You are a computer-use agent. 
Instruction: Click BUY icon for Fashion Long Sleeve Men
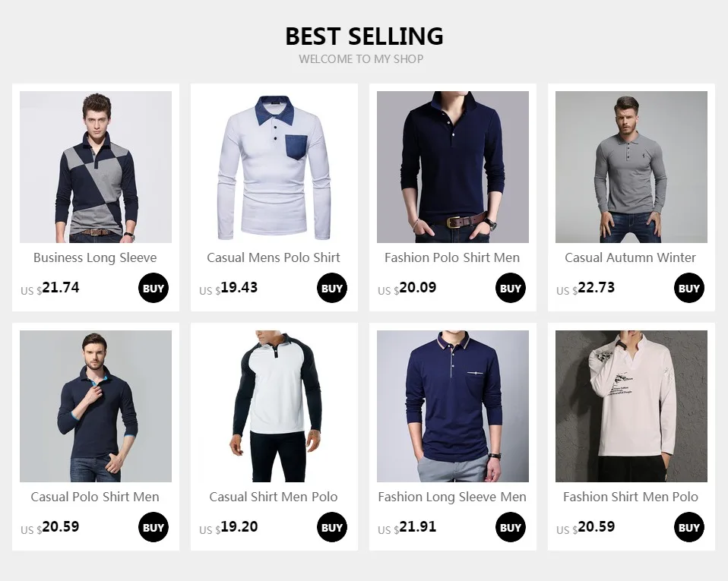pos(510,527)
